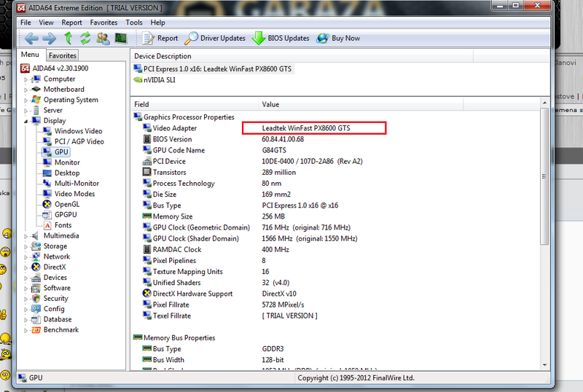The image size is (583, 392).
Task: Click the Value column header
Action: click(x=271, y=104)
